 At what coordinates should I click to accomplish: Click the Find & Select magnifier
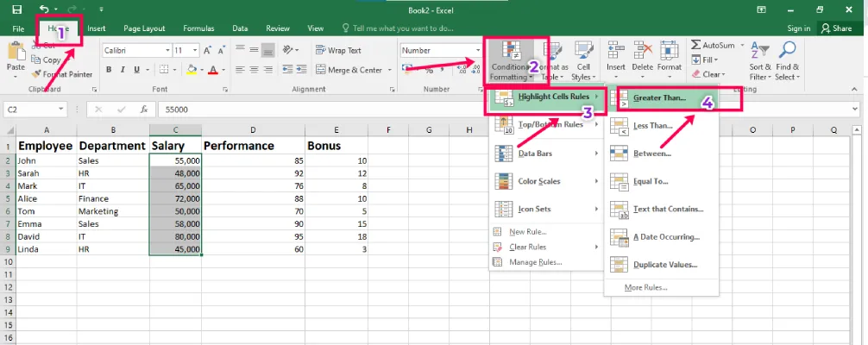[x=787, y=51]
